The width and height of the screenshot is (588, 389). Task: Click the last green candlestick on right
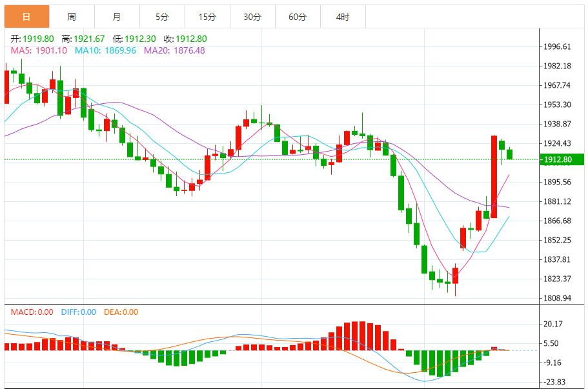510,154
